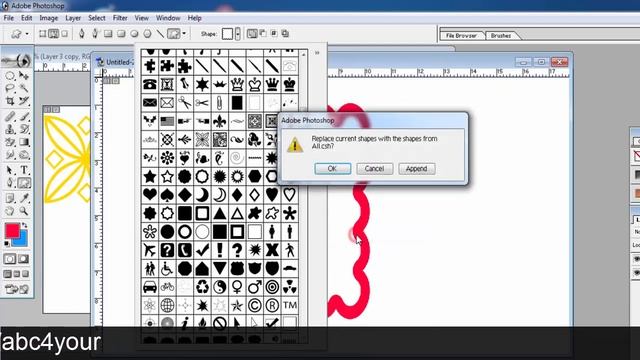
Task: Choose the solid heart shape
Action: click(150, 195)
